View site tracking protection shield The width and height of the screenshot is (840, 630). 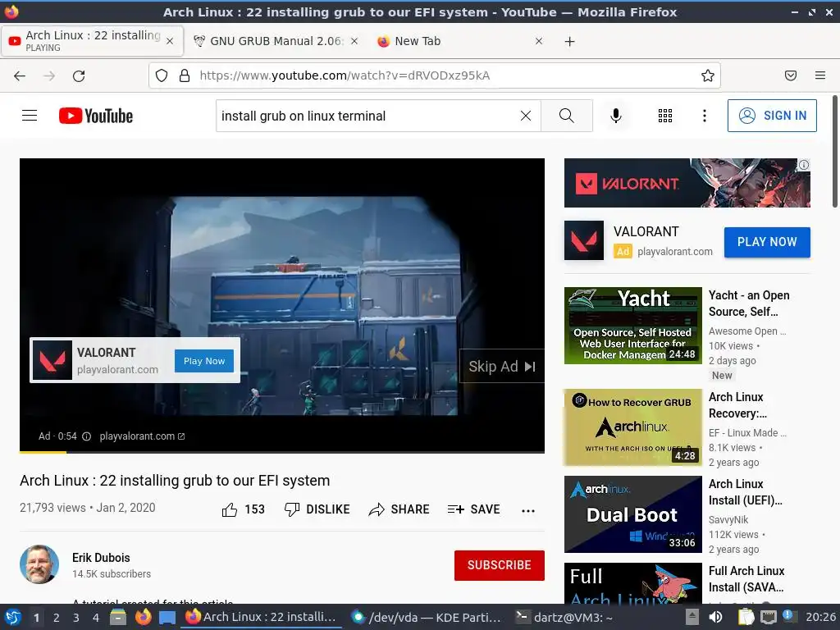(x=162, y=75)
